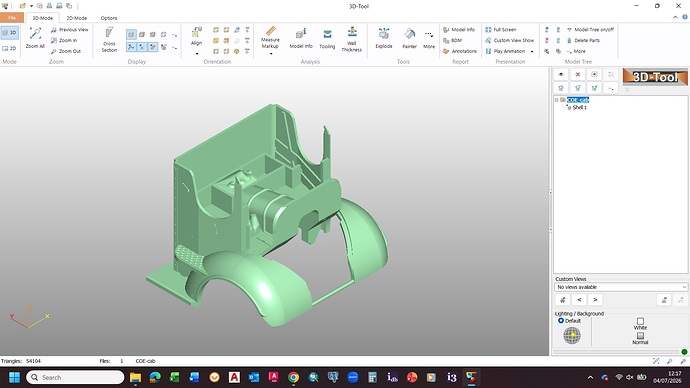The height and width of the screenshot is (388, 690).
Task: Toggle the 3D mode button
Action: click(9, 33)
